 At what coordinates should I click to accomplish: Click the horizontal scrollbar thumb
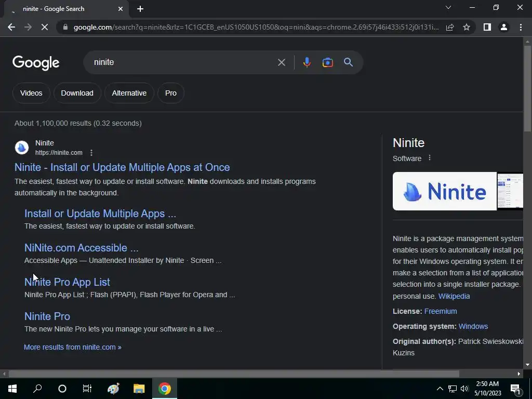pyautogui.click(x=234, y=374)
